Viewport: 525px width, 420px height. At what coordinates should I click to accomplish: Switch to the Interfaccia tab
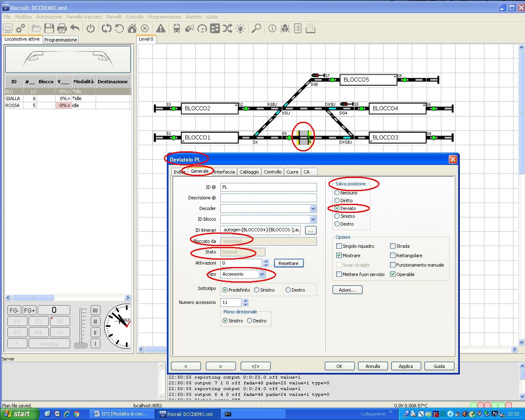[224, 172]
